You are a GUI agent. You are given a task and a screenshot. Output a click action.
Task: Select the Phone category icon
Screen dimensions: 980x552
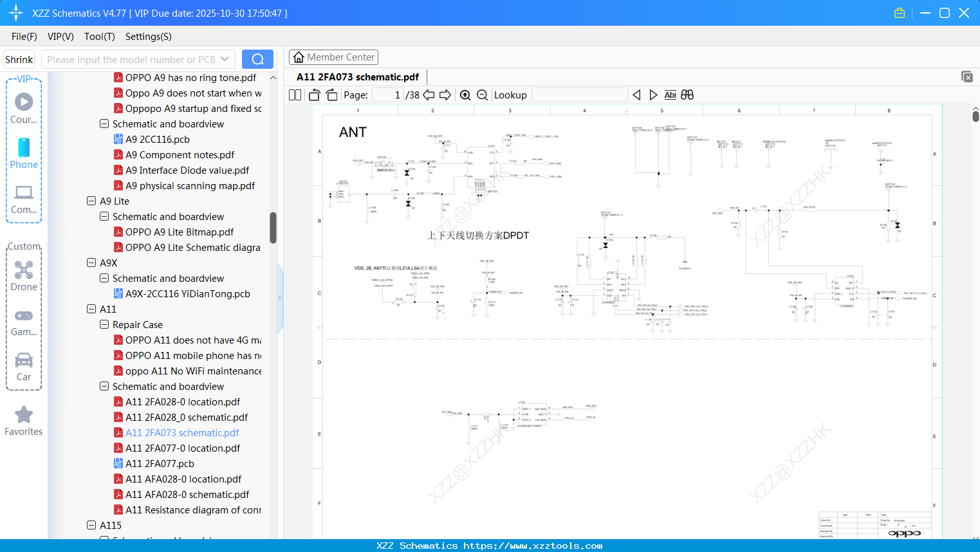24,153
